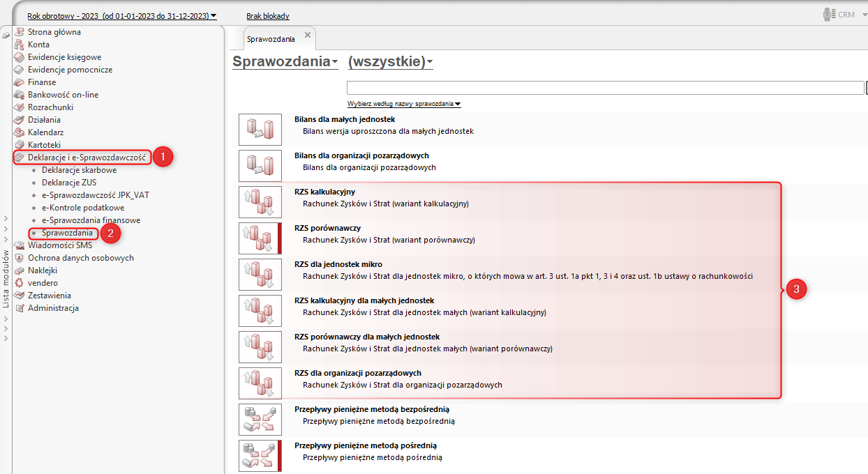Click 'Bilans wersja uproszczona dla małych jednostek'
This screenshot has height=474, width=868.
[x=388, y=131]
